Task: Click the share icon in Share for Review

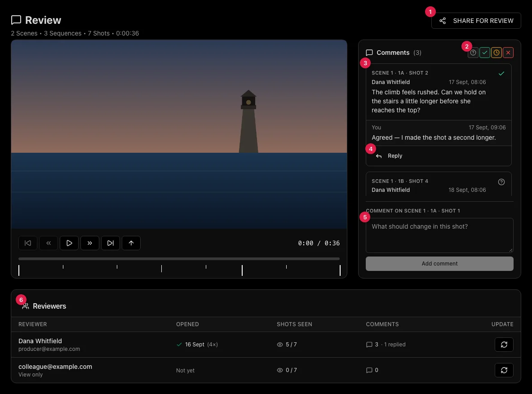Action: (443, 21)
